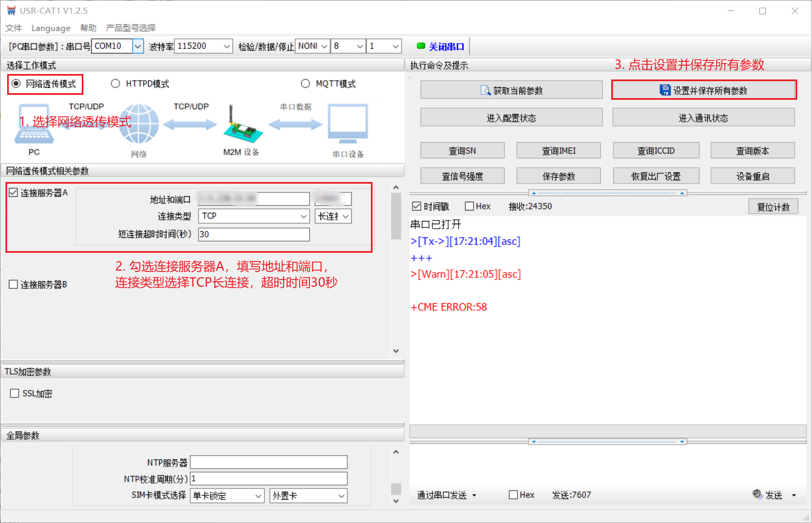812x523 pixels.
Task: Enable Hex checkbox in receive area
Action: pyautogui.click(x=469, y=206)
